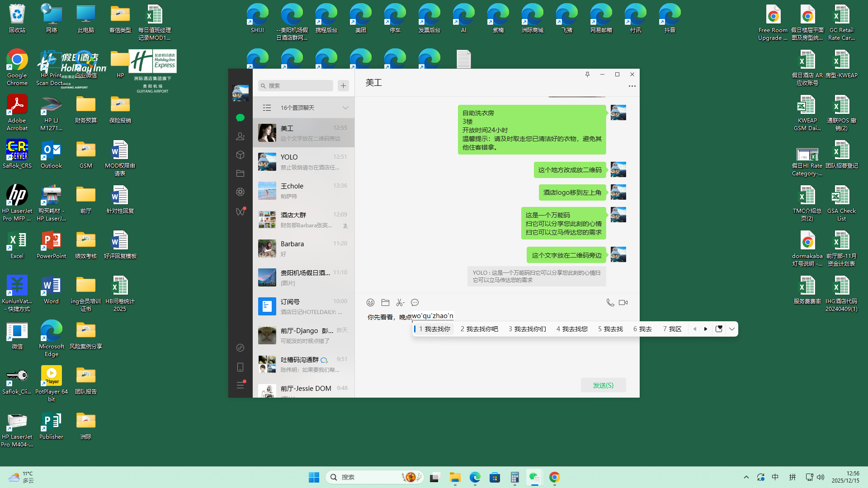Toggle Chinese/English input mode in tray
This screenshot has height=488, width=868.
(775, 477)
